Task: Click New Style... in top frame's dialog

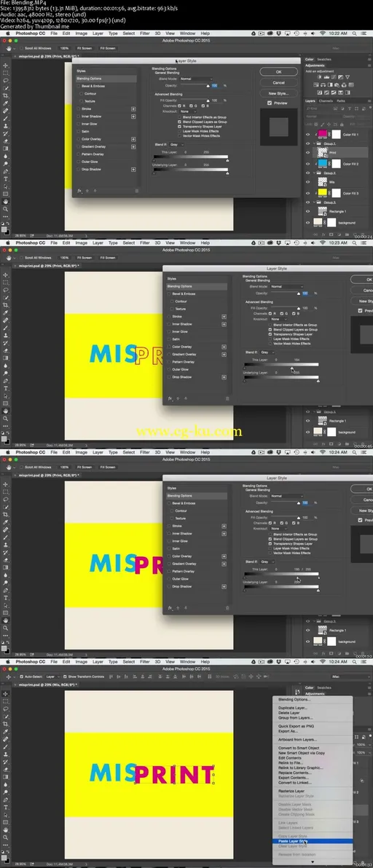Action: point(278,93)
